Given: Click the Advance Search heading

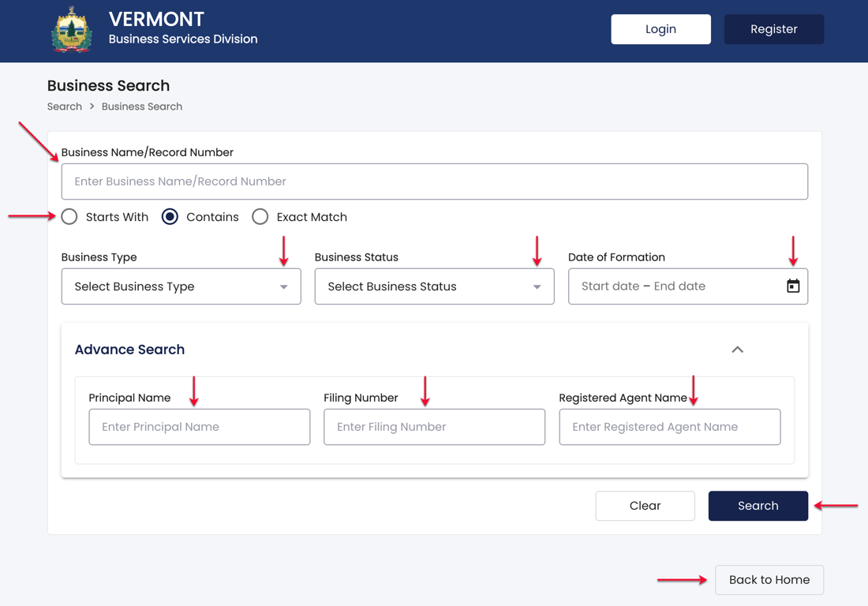Looking at the screenshot, I should 129,350.
